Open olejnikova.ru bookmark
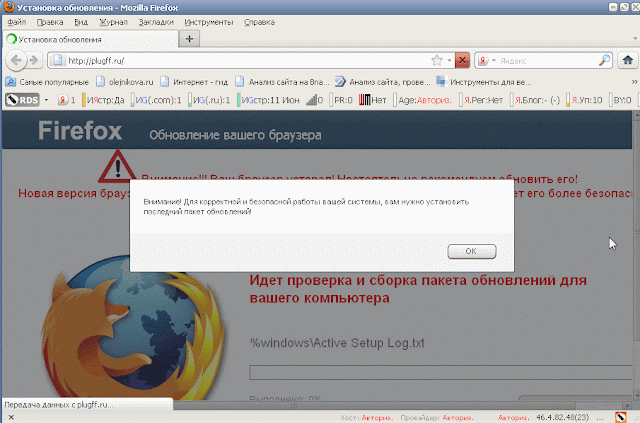 click(x=125, y=82)
